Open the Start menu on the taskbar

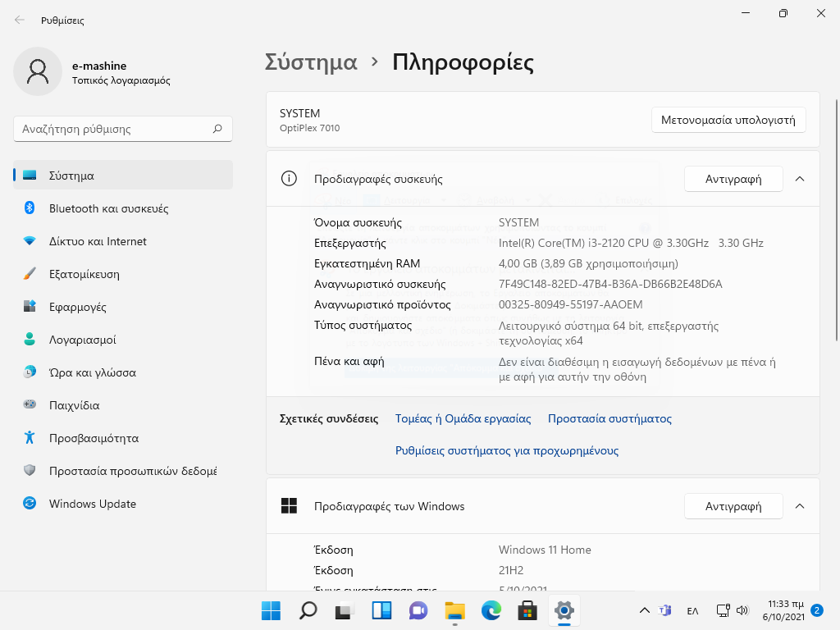pos(271,610)
